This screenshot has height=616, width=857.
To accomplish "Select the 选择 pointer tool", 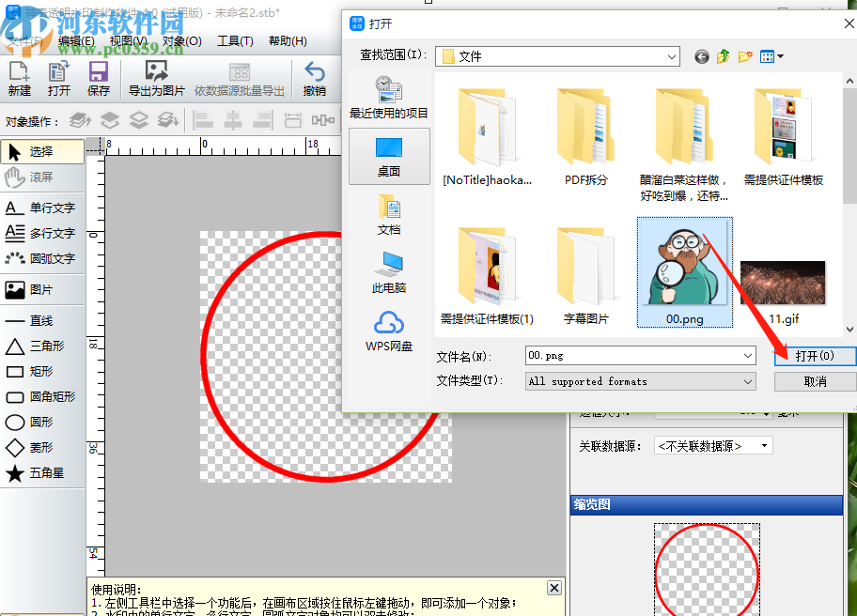I will point(42,152).
